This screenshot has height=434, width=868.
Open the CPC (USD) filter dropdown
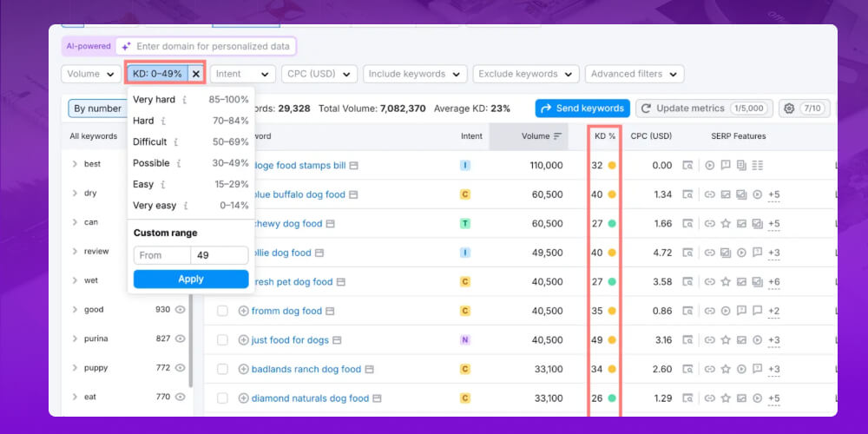click(x=319, y=74)
